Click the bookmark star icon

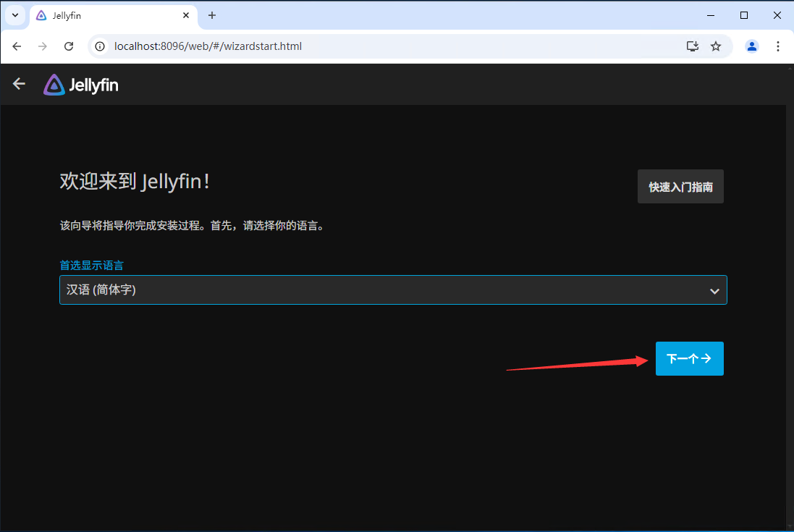point(716,46)
